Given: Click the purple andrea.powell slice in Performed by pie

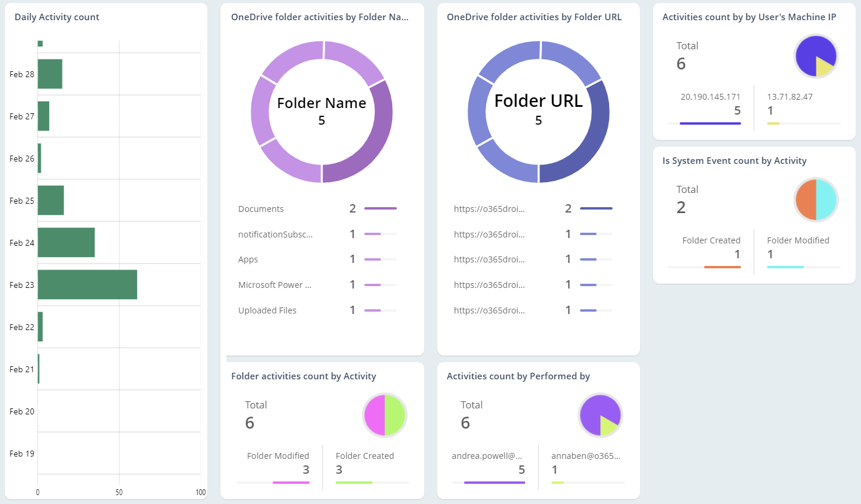Looking at the screenshot, I should 594,408.
